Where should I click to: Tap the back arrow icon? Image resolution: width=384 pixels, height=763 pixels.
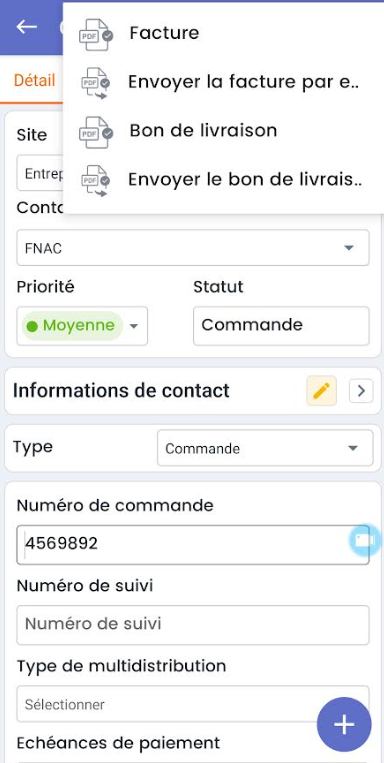click(x=27, y=27)
